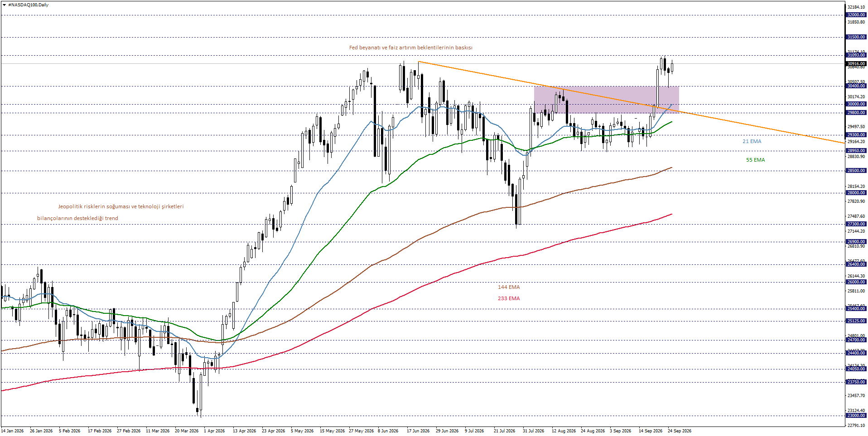Screen dimensions: 868x436
Task: Click the 22791.10 price scale value
Action: pyautogui.click(x=856, y=425)
